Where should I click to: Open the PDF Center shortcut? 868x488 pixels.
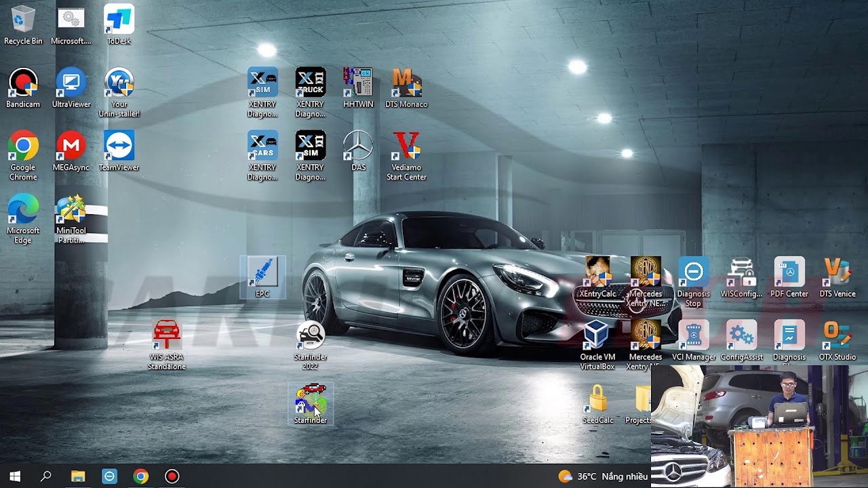click(x=789, y=273)
